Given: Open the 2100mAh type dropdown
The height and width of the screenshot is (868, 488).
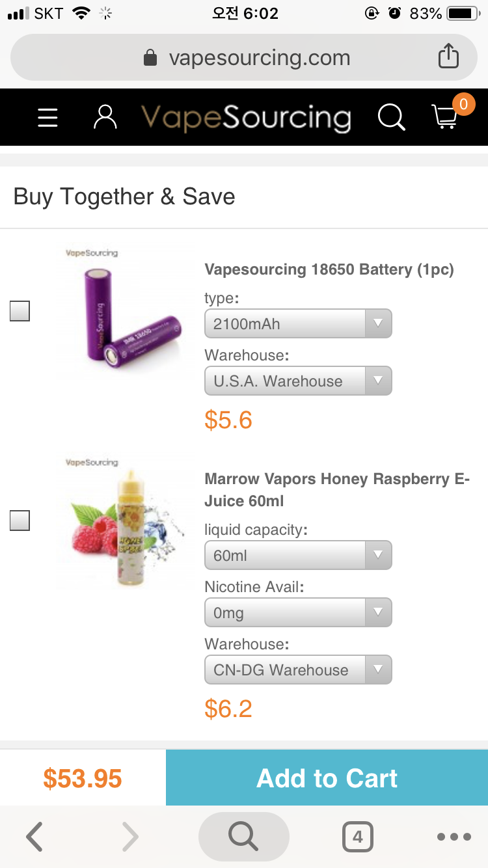Looking at the screenshot, I should pyautogui.click(x=298, y=323).
